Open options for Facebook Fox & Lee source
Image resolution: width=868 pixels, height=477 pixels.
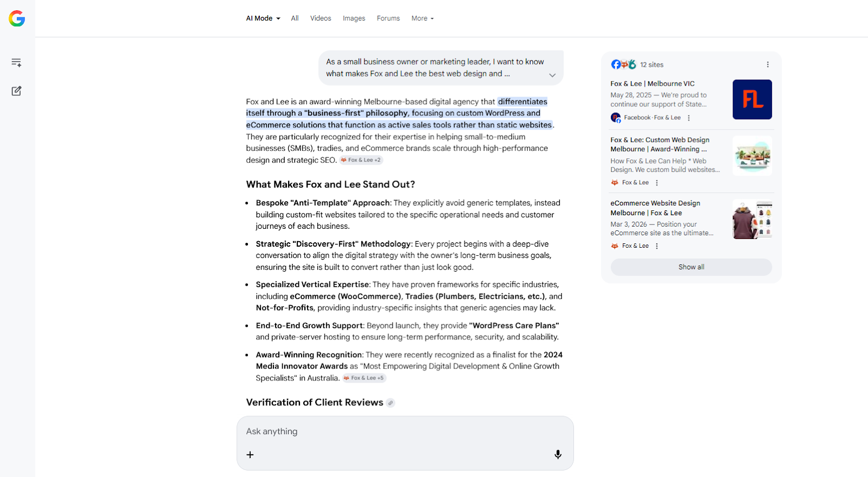689,118
